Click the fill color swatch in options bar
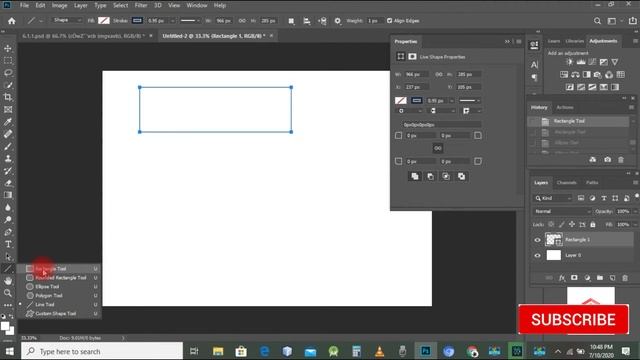 point(104,20)
